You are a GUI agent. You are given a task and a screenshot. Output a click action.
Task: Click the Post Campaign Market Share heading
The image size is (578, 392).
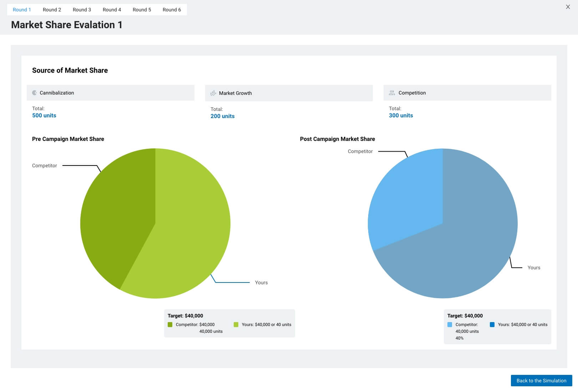338,139
